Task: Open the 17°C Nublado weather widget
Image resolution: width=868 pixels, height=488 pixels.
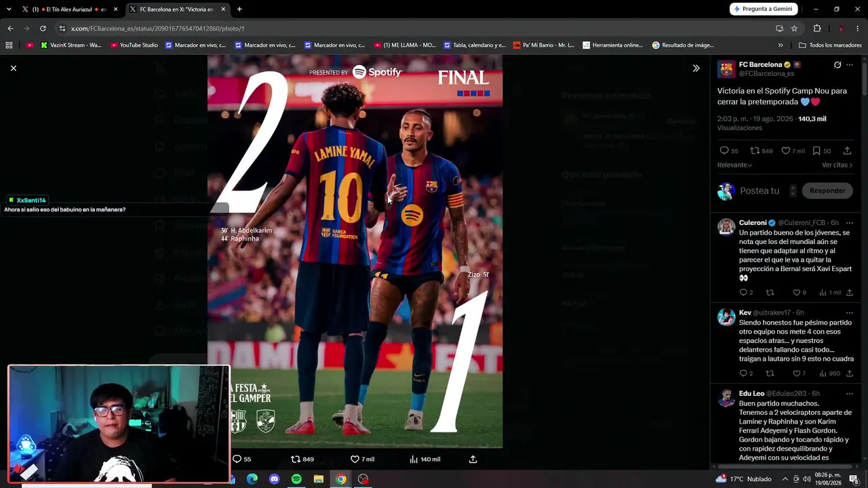Action: (743, 479)
